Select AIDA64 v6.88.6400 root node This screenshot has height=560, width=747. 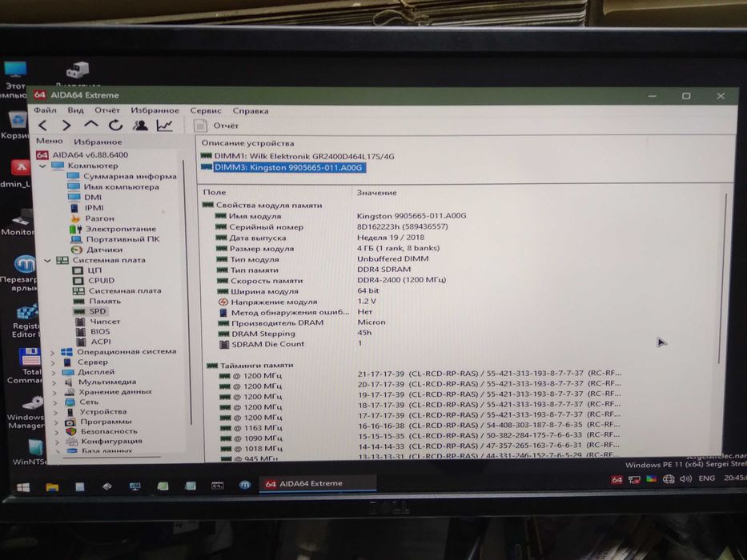82,154
